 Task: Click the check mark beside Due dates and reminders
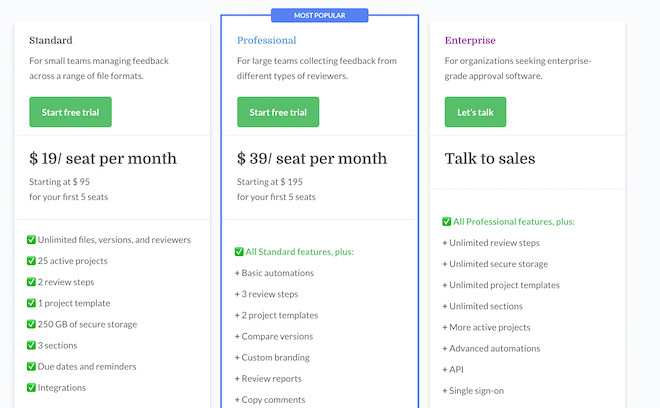click(x=31, y=366)
